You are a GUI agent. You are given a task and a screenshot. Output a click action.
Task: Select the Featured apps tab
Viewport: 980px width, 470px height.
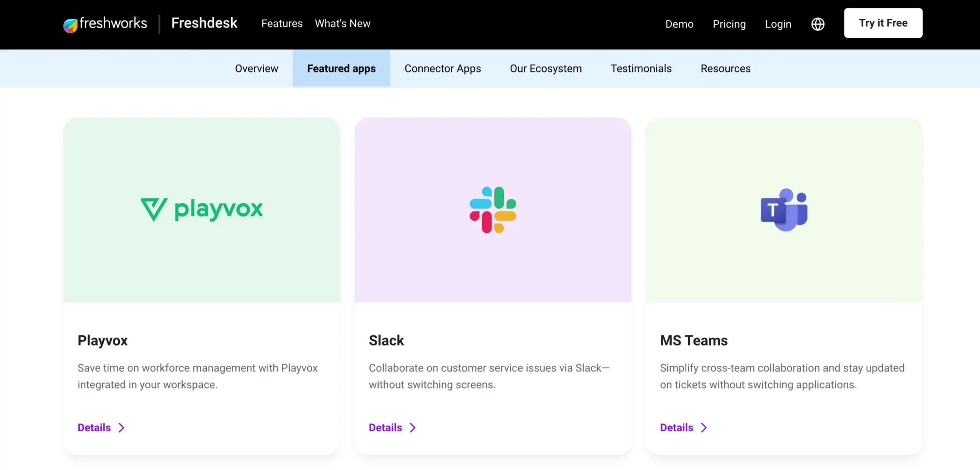(341, 68)
